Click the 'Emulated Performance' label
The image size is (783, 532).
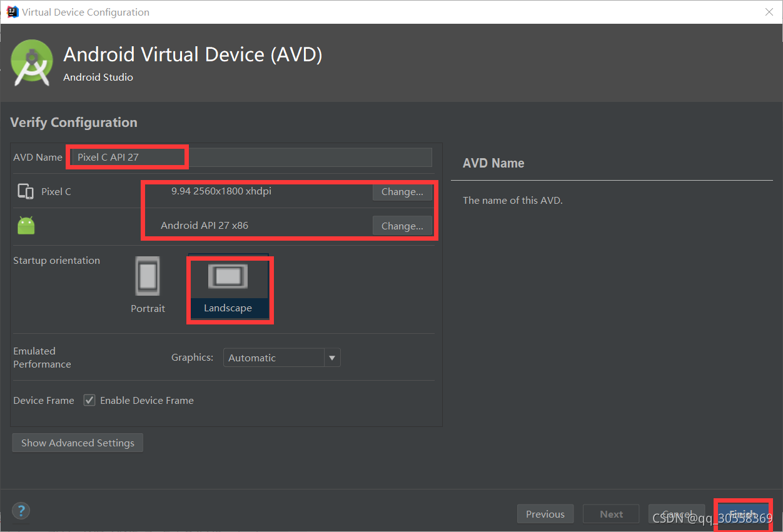tap(43, 358)
